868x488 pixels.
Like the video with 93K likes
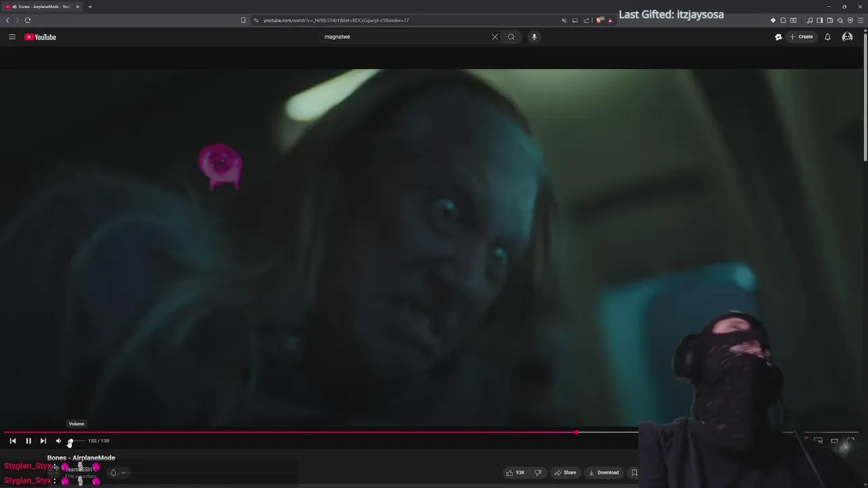pos(515,472)
